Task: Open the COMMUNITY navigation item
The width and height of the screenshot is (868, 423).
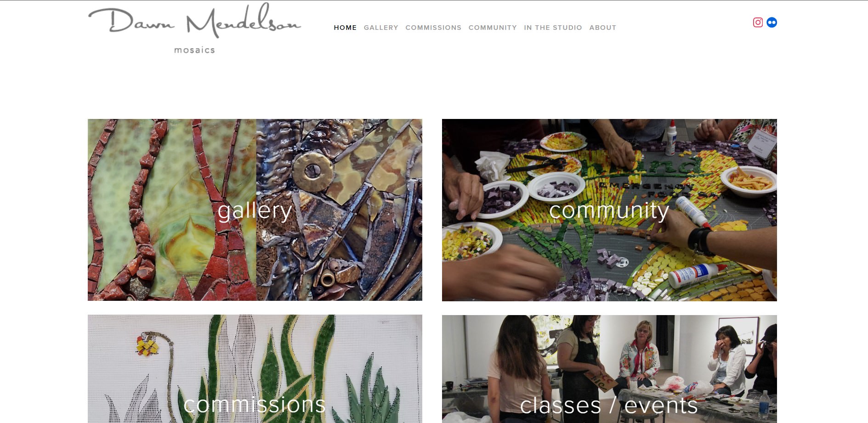Action: [x=493, y=28]
